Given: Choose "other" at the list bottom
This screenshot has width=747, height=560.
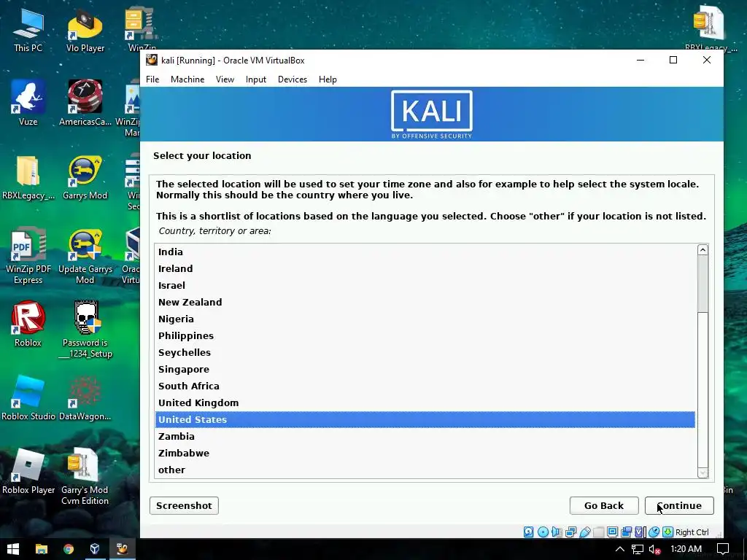Looking at the screenshot, I should click(425, 470).
